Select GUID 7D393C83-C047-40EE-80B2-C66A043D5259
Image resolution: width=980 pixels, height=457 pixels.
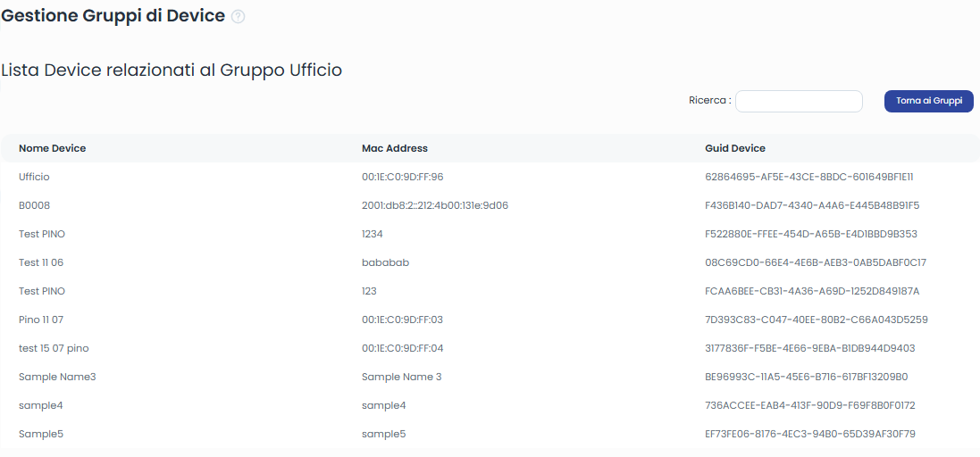(x=817, y=320)
